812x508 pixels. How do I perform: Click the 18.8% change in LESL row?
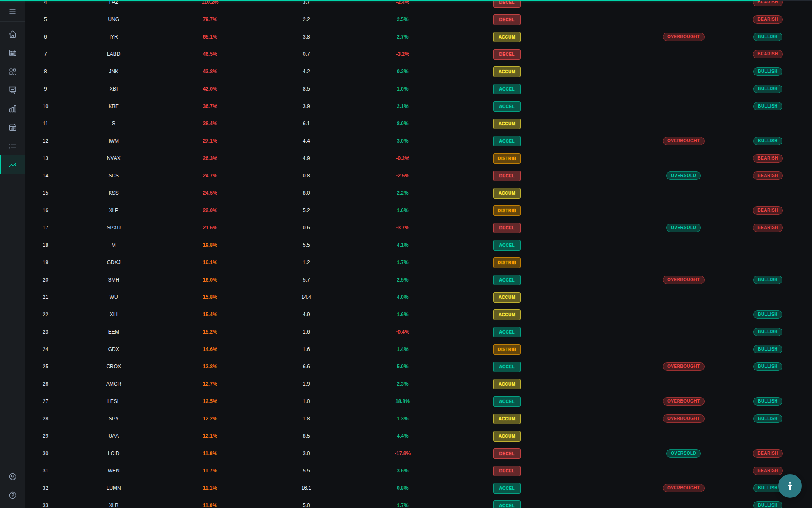pyautogui.click(x=403, y=401)
